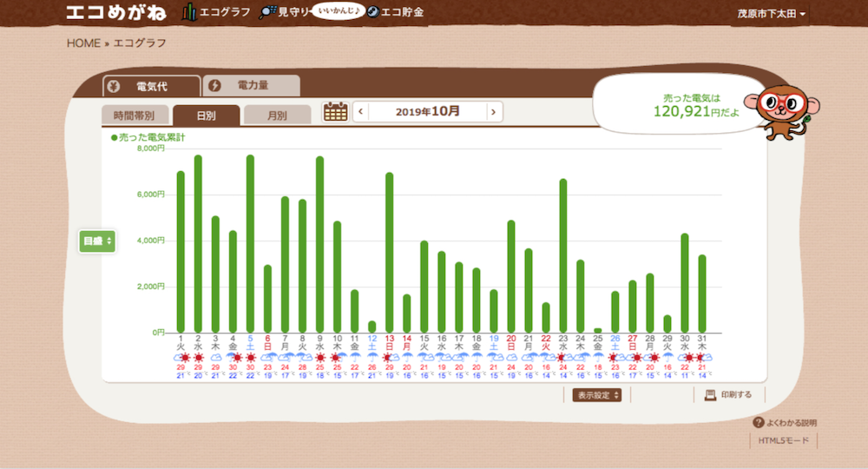Click the green bar for day 1

[181, 252]
